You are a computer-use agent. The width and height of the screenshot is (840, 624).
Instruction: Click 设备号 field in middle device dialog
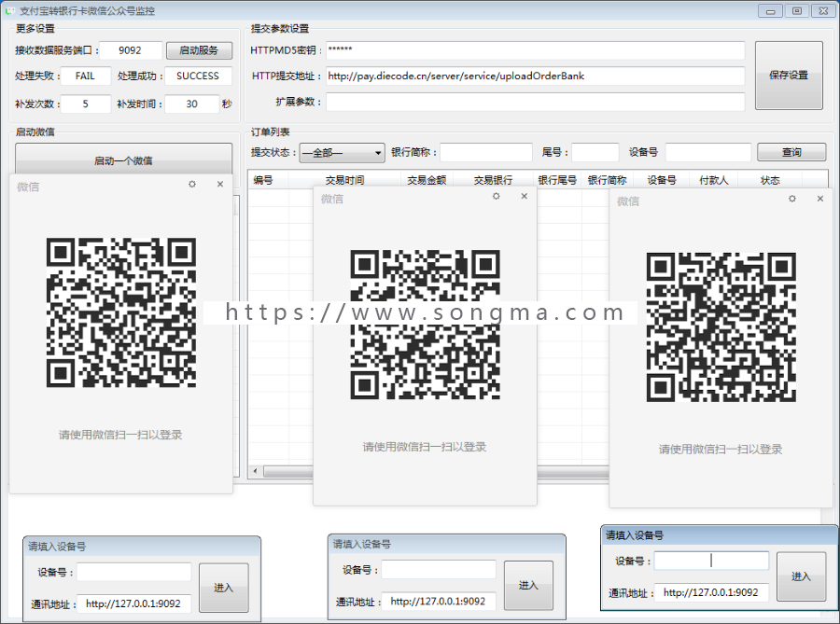coord(439,570)
